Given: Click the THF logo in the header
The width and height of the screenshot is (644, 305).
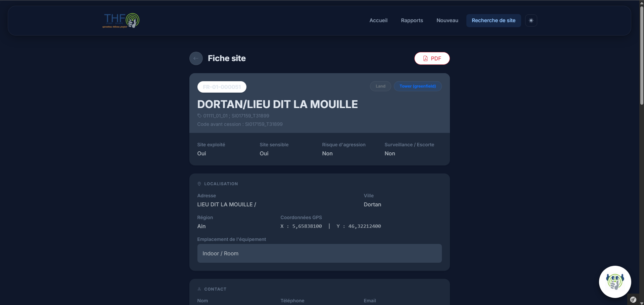Looking at the screenshot, I should coord(121,20).
